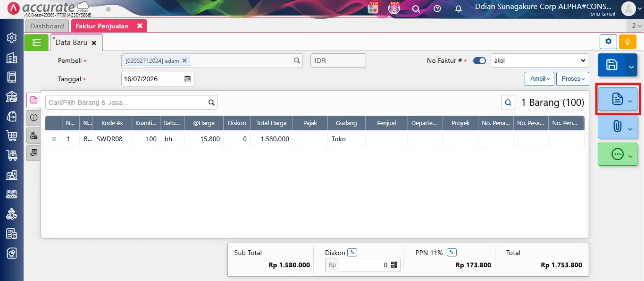Open the search magnifier in top bar

[416, 9]
